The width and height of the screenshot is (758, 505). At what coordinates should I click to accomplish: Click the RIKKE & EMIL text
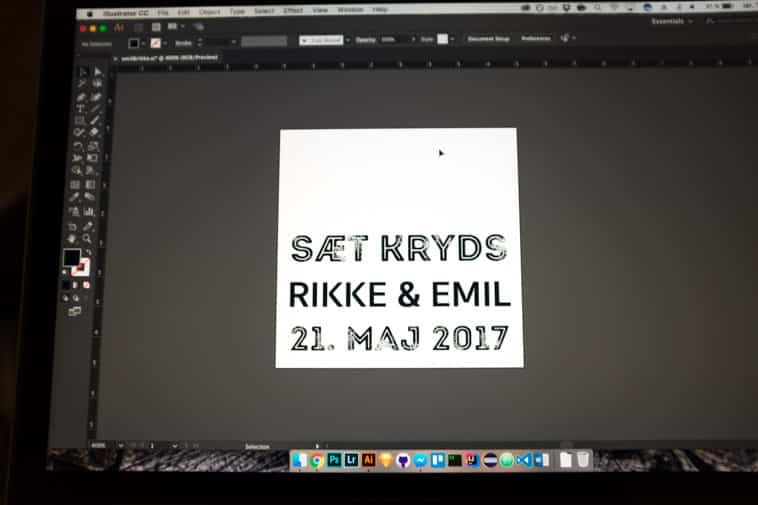point(399,294)
